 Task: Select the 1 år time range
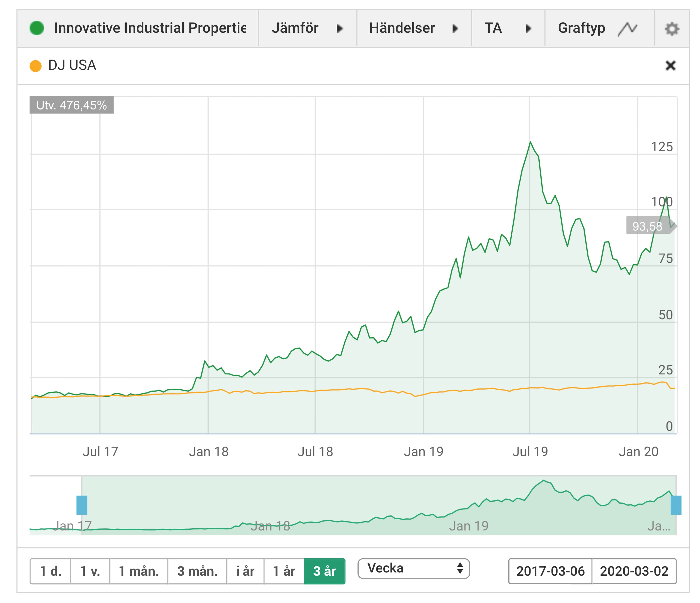[284, 571]
